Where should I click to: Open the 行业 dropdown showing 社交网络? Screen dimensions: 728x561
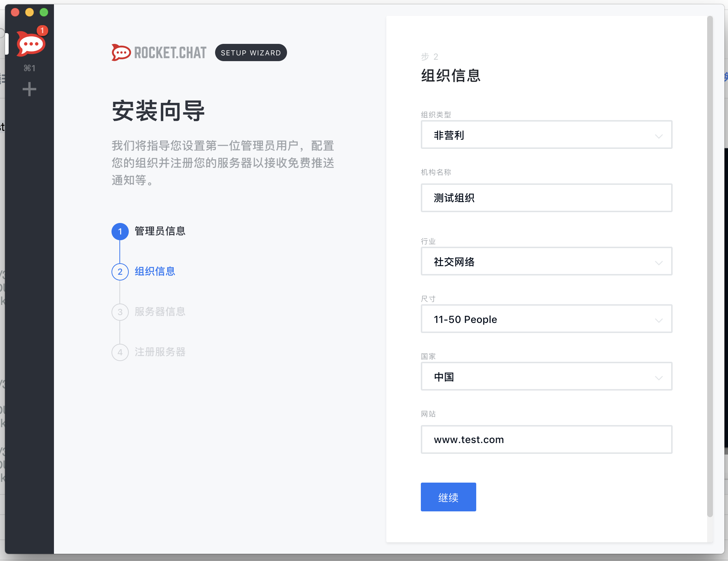click(x=546, y=261)
